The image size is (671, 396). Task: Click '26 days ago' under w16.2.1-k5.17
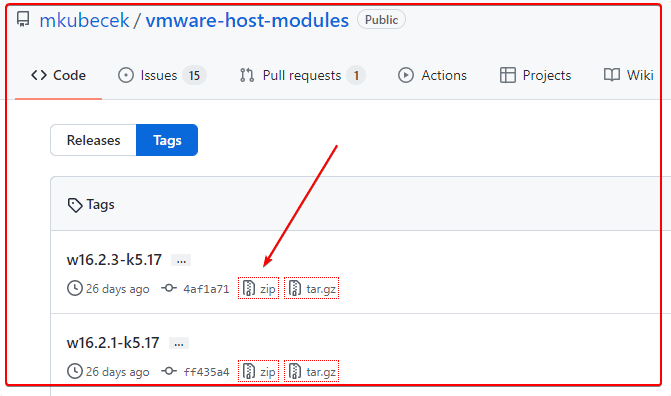click(x=118, y=372)
